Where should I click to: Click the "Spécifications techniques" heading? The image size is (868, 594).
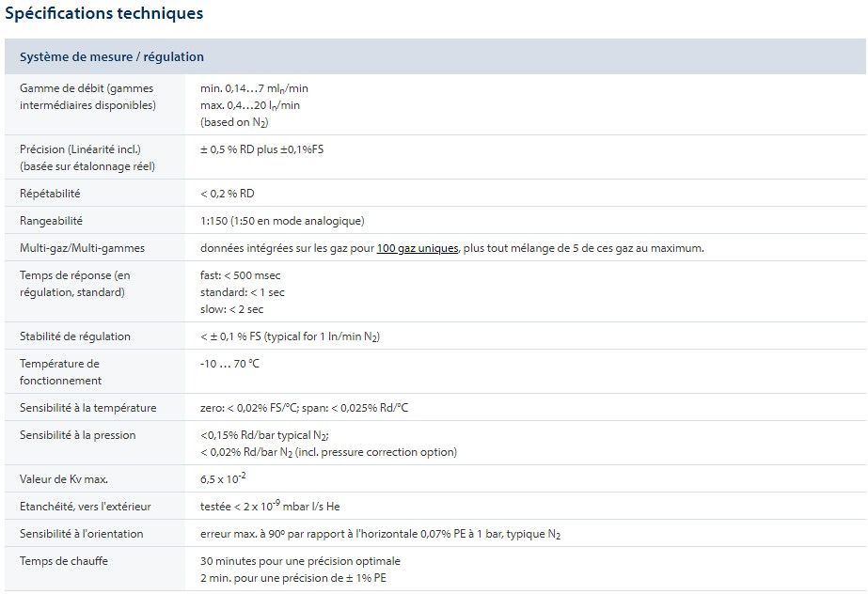pos(103,14)
